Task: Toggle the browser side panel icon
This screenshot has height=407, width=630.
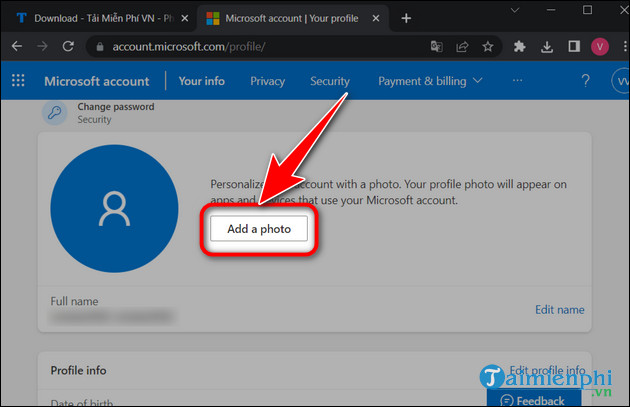Action: pyautogui.click(x=574, y=47)
